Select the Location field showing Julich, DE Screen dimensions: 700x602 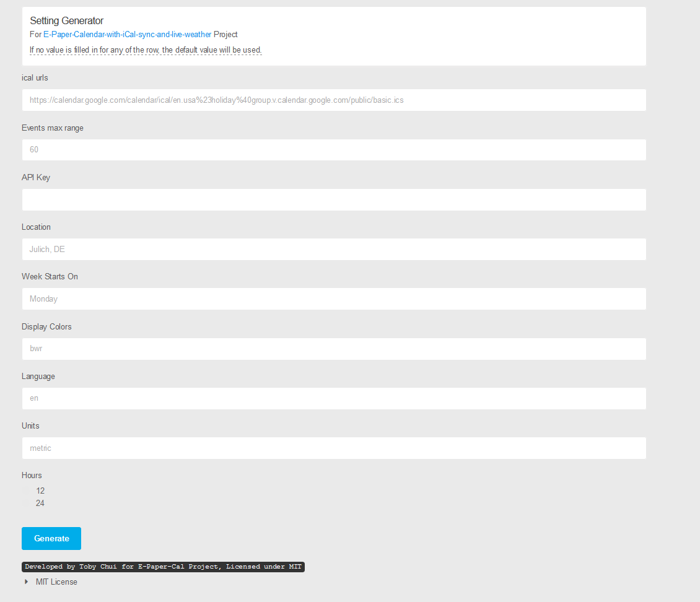pyautogui.click(x=334, y=249)
